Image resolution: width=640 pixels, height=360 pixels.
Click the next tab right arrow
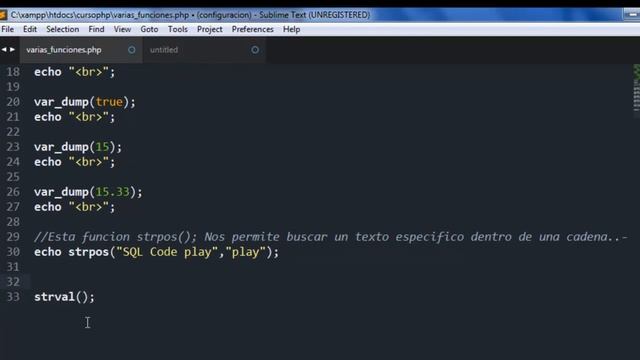(12, 49)
